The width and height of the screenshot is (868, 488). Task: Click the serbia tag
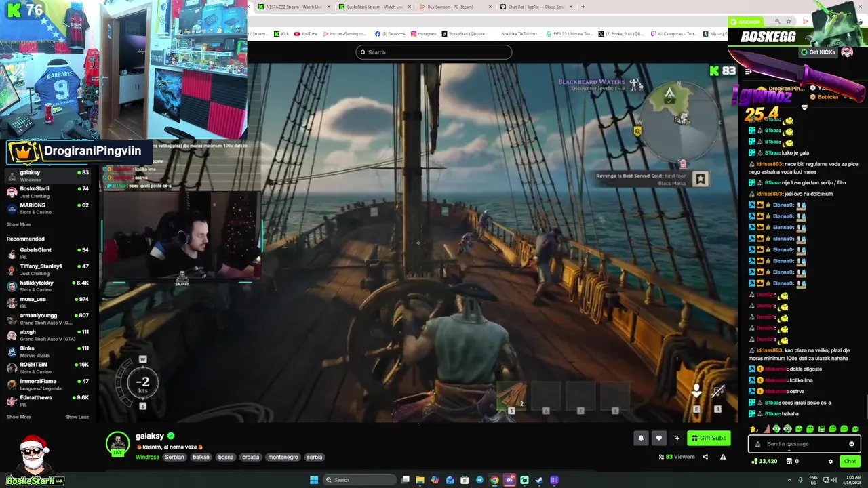tap(315, 457)
